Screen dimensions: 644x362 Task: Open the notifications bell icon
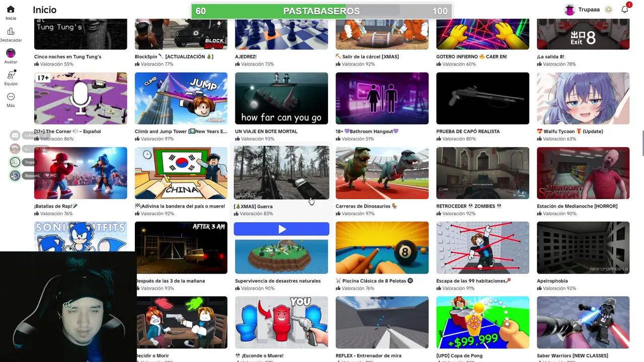pos(625,10)
